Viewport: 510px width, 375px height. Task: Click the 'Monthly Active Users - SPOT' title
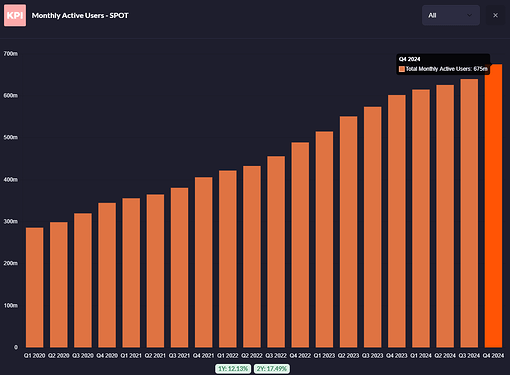tap(80, 15)
